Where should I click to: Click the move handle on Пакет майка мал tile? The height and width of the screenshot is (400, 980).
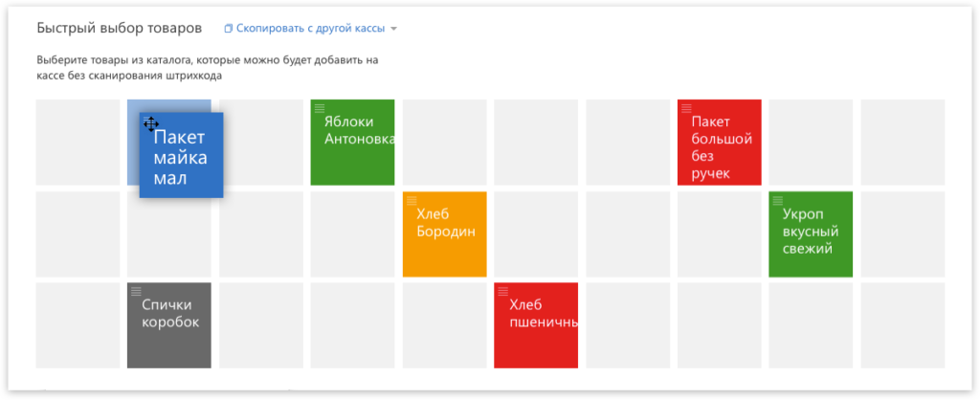point(150,122)
